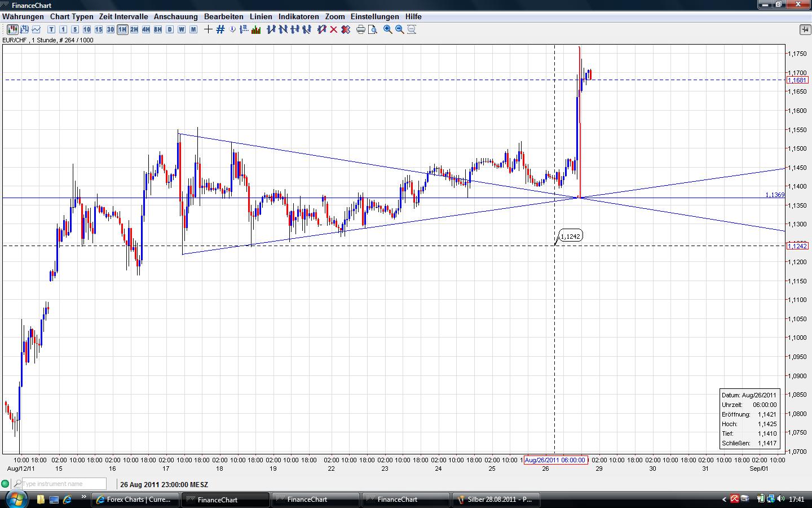Open the Einstellungen menu
Screen dimensions: 812x508
click(x=375, y=16)
